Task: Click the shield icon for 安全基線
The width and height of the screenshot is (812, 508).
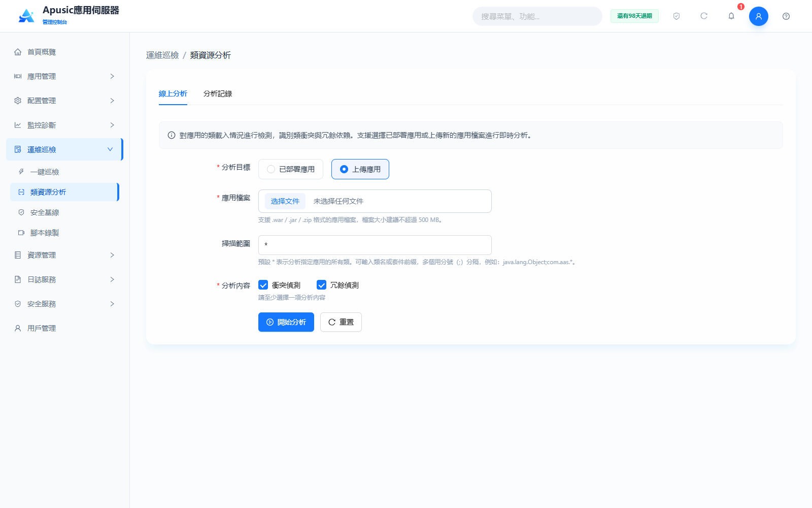Action: point(21,212)
